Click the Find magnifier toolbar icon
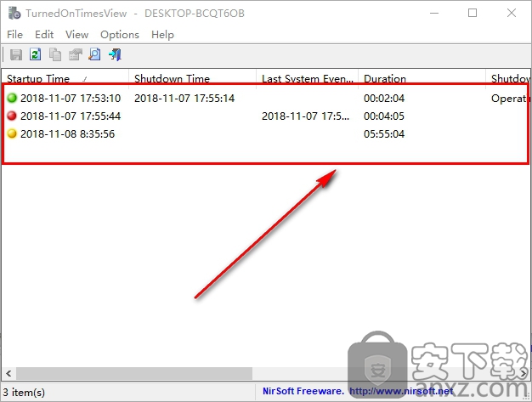Viewport: 532px width, 402px height. [x=94, y=54]
